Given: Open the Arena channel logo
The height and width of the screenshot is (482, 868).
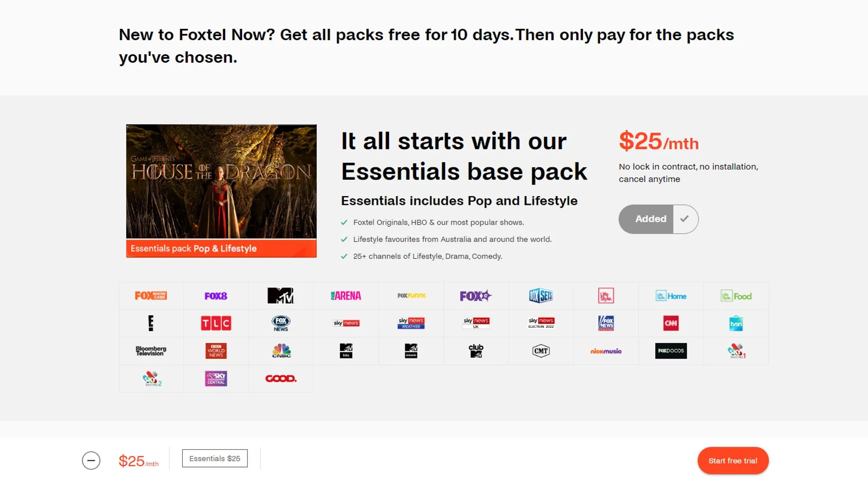Looking at the screenshot, I should 346,296.
